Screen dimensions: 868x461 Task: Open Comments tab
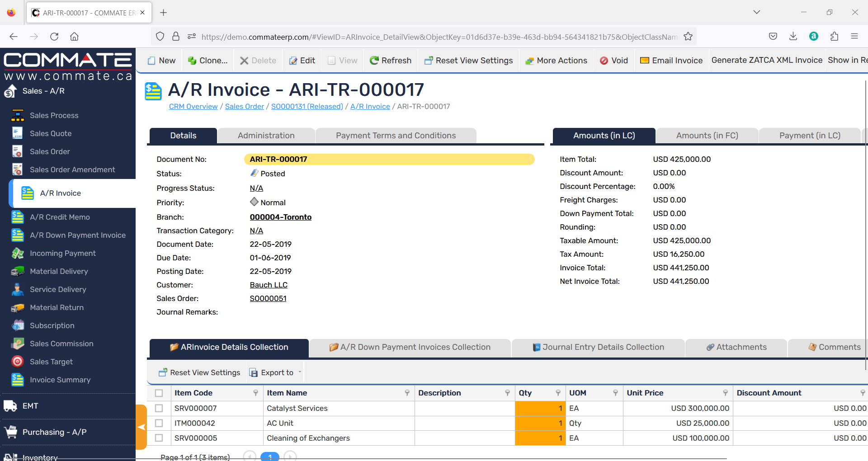(834, 347)
